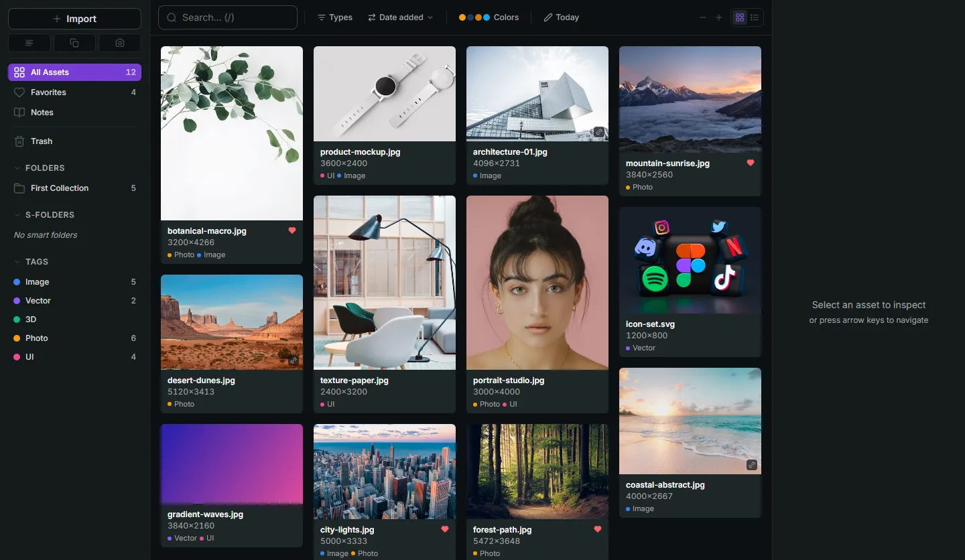
Task: Select All Assets in the sidebar
Action: point(74,72)
